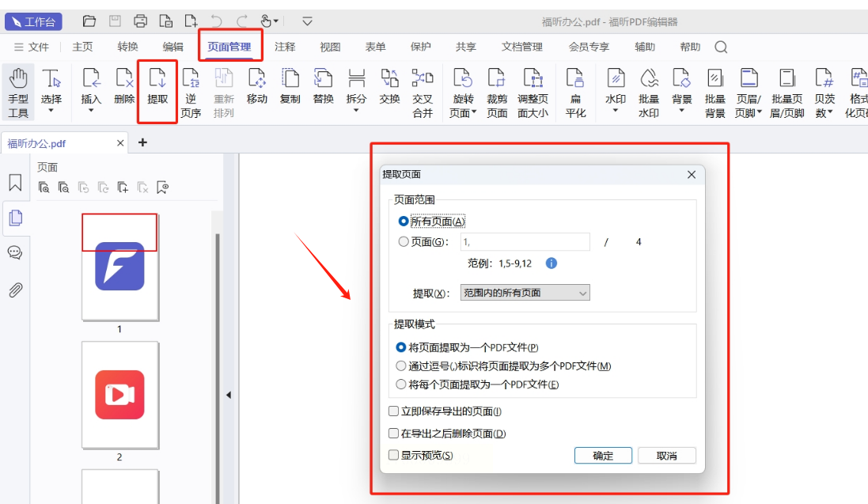The image size is (868, 504).
Task: Open the bookmark panel in left sidebar
Action: (x=15, y=183)
